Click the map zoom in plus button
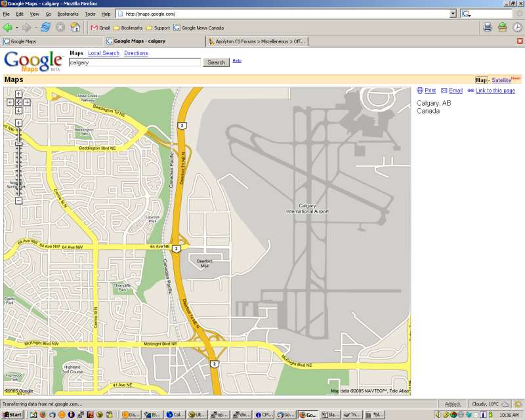This screenshot has height=420, width=525. (x=18, y=123)
